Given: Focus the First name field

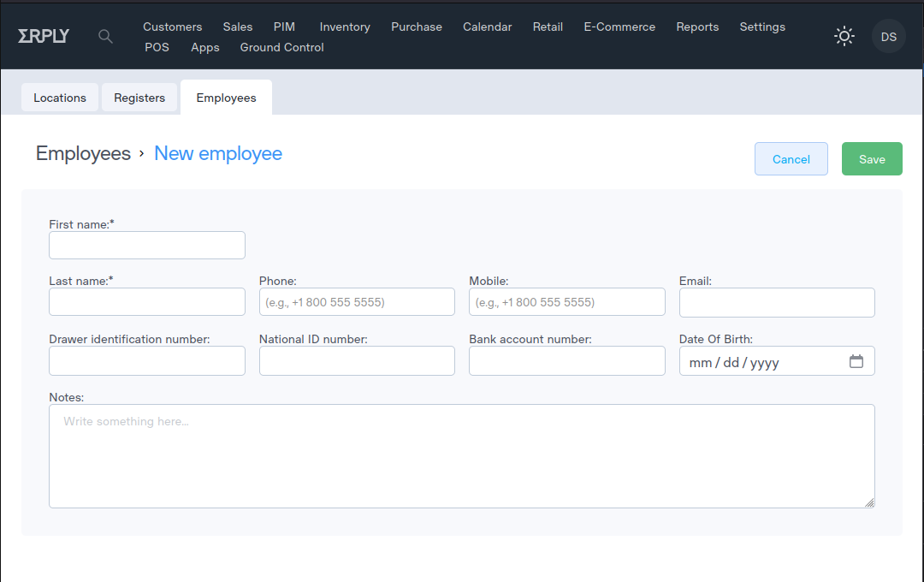Looking at the screenshot, I should [147, 246].
